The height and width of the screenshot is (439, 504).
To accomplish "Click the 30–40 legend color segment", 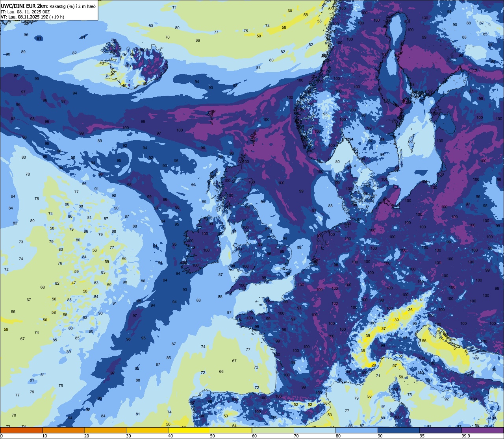I will coord(147,430).
